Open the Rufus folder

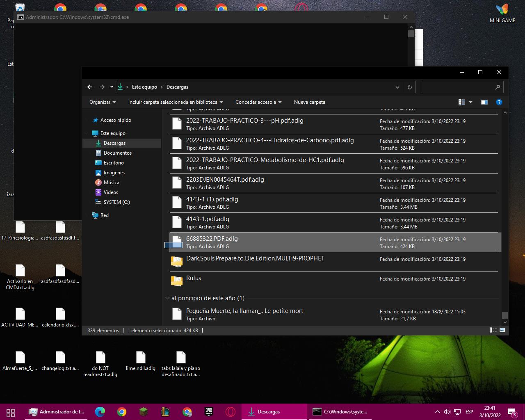[194, 278]
